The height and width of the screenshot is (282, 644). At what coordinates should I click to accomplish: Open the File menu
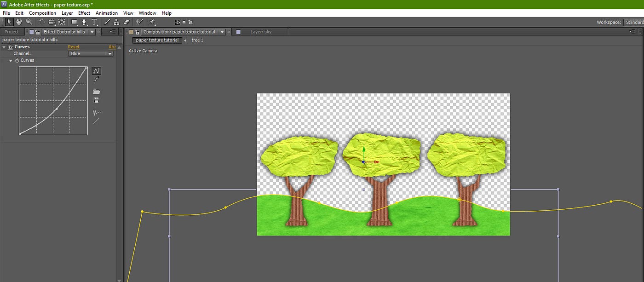pyautogui.click(x=6, y=13)
